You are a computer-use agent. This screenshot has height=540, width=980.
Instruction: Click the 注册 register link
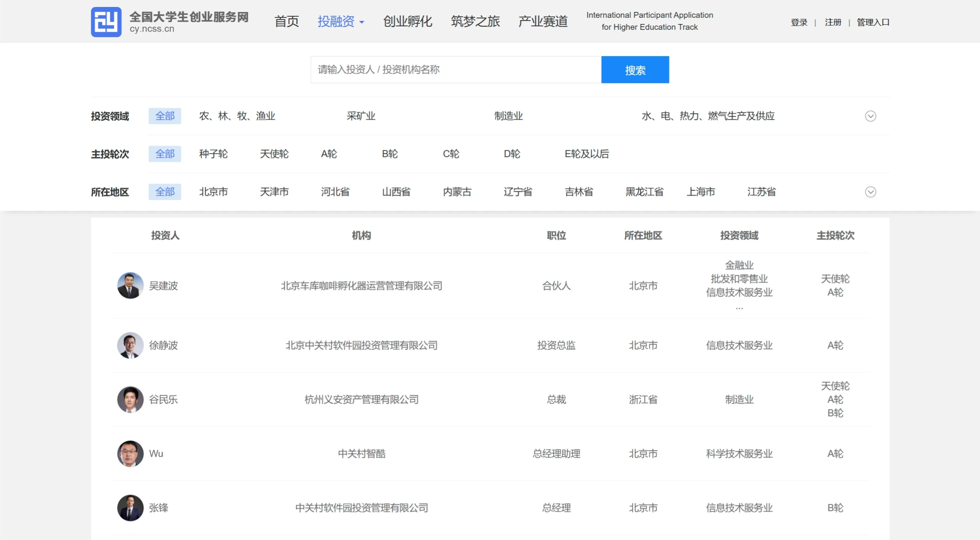(833, 22)
